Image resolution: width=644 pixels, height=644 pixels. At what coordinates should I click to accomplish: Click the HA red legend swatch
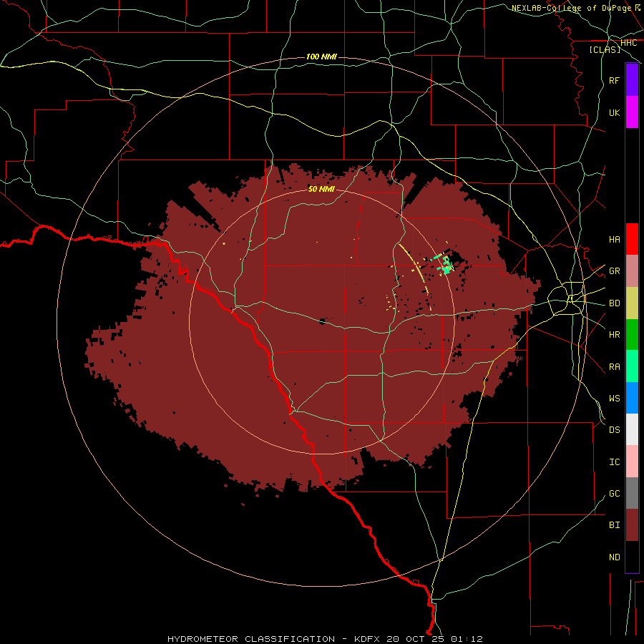point(632,239)
